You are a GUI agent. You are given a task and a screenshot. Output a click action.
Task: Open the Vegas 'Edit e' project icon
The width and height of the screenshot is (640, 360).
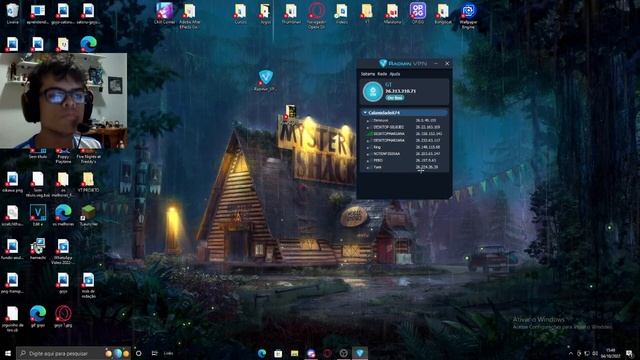click(38, 216)
